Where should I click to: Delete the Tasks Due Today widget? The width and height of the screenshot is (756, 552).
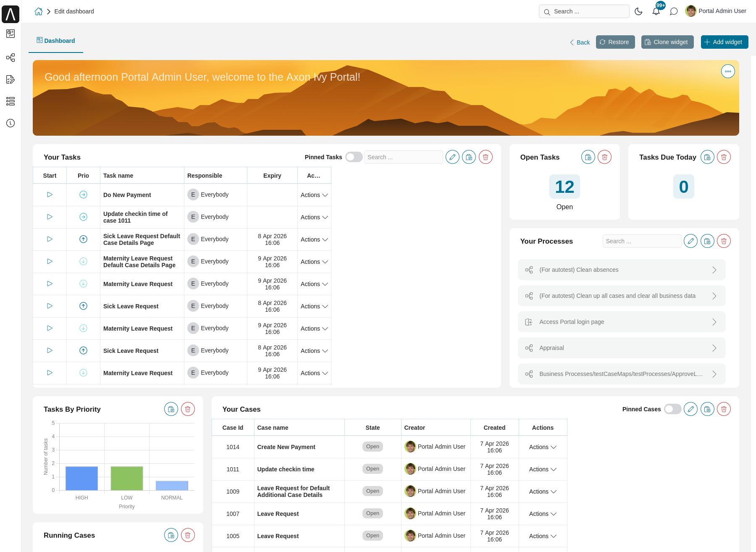point(724,157)
